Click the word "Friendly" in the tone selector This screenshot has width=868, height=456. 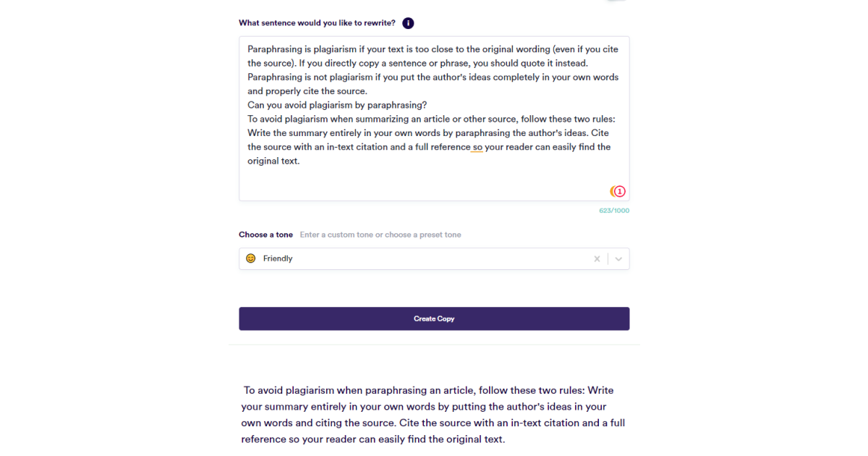tap(278, 258)
